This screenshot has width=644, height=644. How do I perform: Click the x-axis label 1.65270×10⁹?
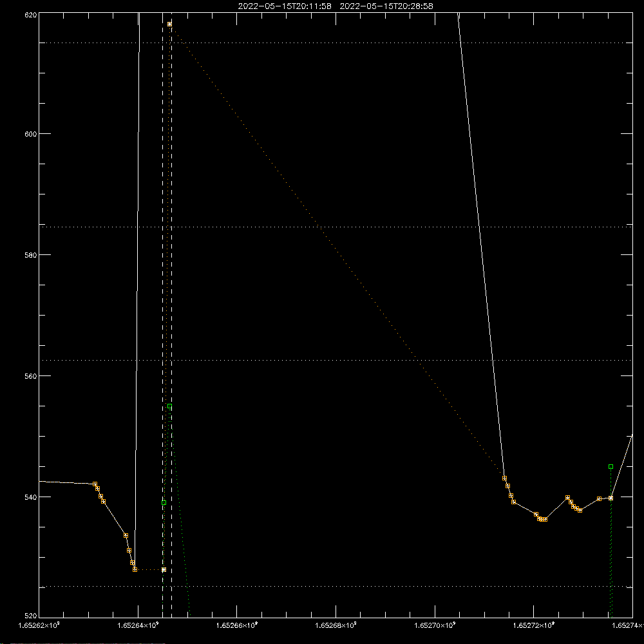point(435,625)
